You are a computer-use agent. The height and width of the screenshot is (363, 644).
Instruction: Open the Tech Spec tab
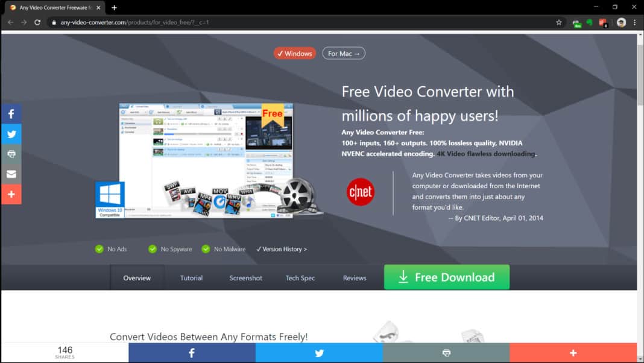click(300, 278)
